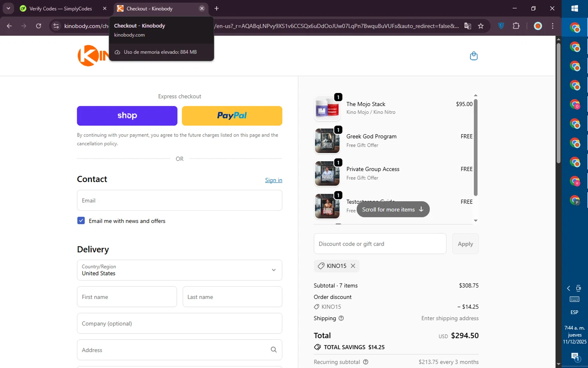Click the order list scroll-up arrow

tap(475, 95)
